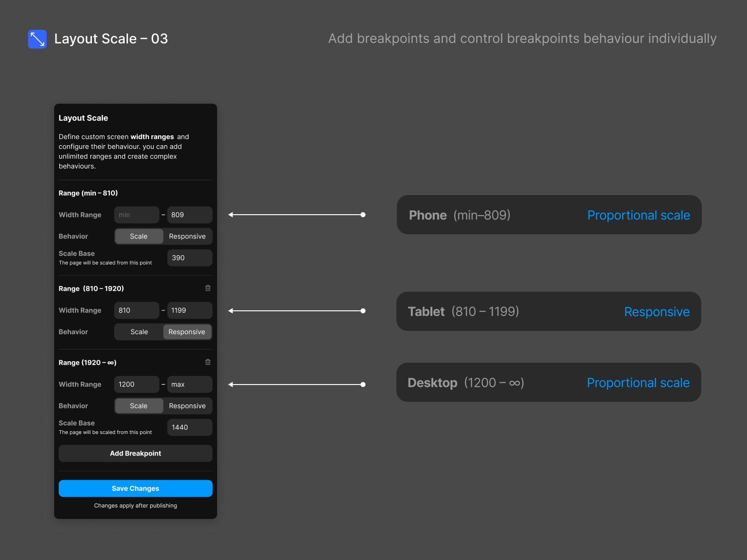Image resolution: width=747 pixels, height=560 pixels.
Task: Open Proportional scale on the Desktop card
Action: (638, 383)
